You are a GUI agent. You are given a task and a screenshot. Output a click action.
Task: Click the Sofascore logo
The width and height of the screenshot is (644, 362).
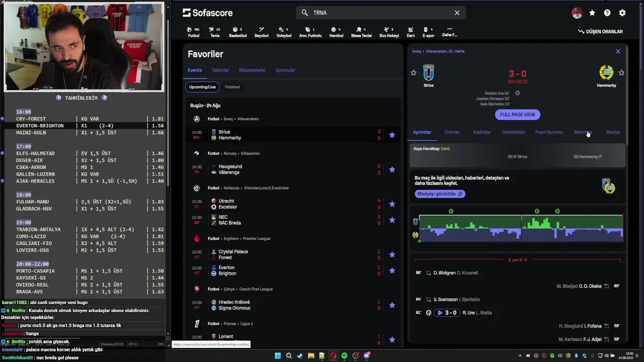click(x=207, y=13)
